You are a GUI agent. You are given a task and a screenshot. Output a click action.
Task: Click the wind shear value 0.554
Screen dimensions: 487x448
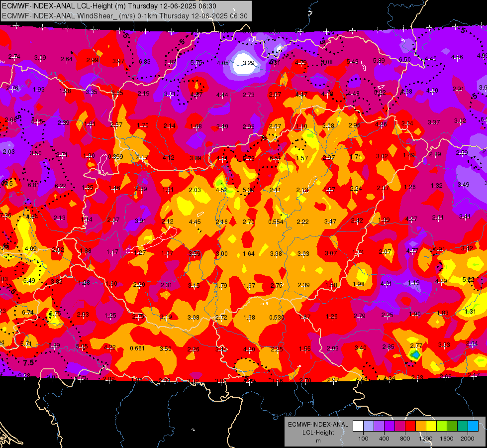pyautogui.click(x=276, y=222)
